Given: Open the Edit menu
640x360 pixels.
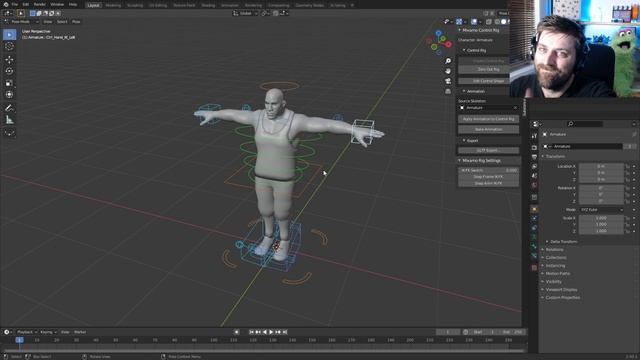Looking at the screenshot, I should tap(26, 4).
